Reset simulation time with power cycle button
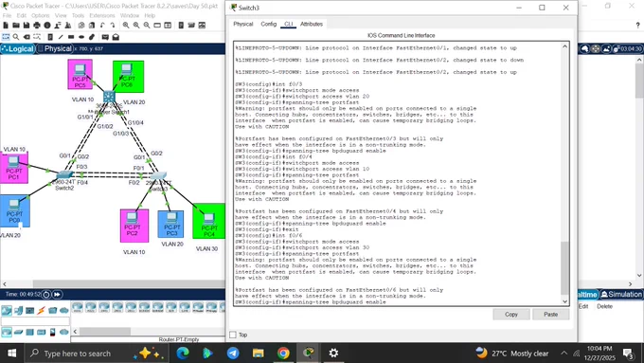The width and height of the screenshot is (644, 363). point(46,295)
